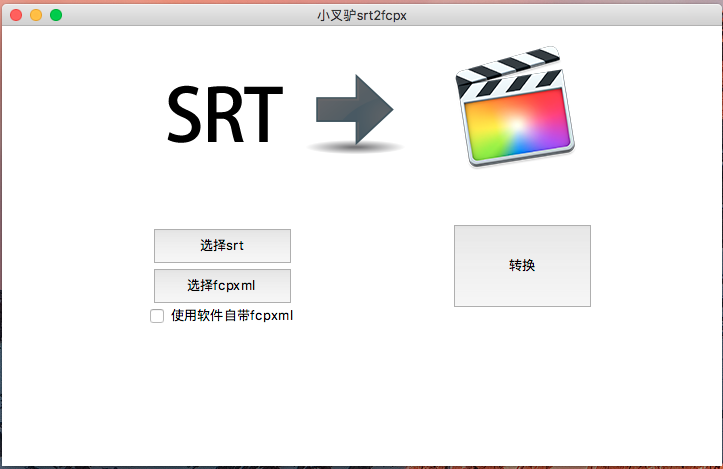Click the 选择fcpxml button
This screenshot has width=723, height=469.
222,286
